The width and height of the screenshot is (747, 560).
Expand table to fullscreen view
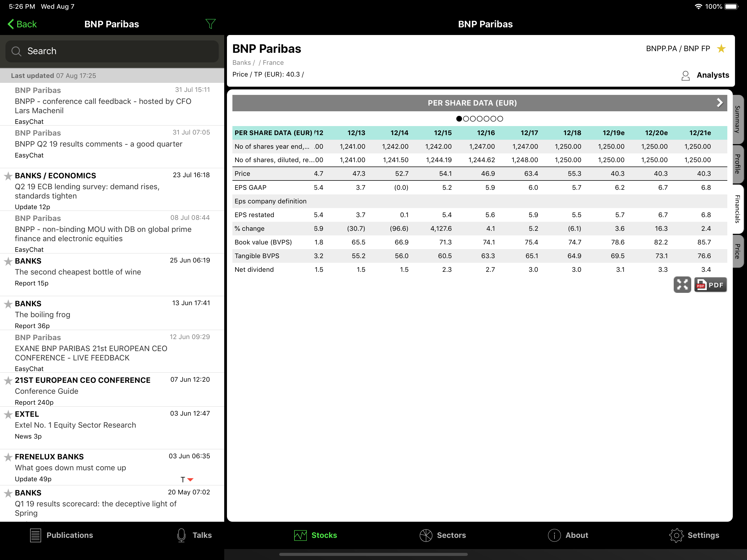682,285
